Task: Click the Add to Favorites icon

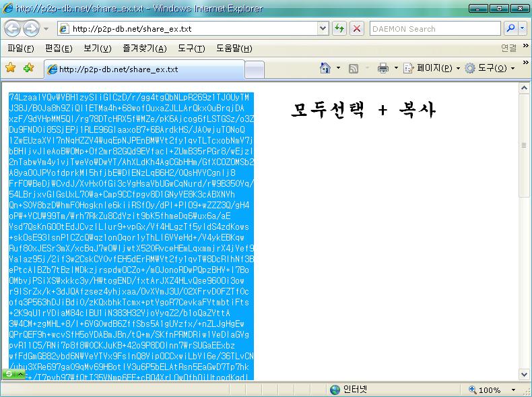Action: pos(28,67)
